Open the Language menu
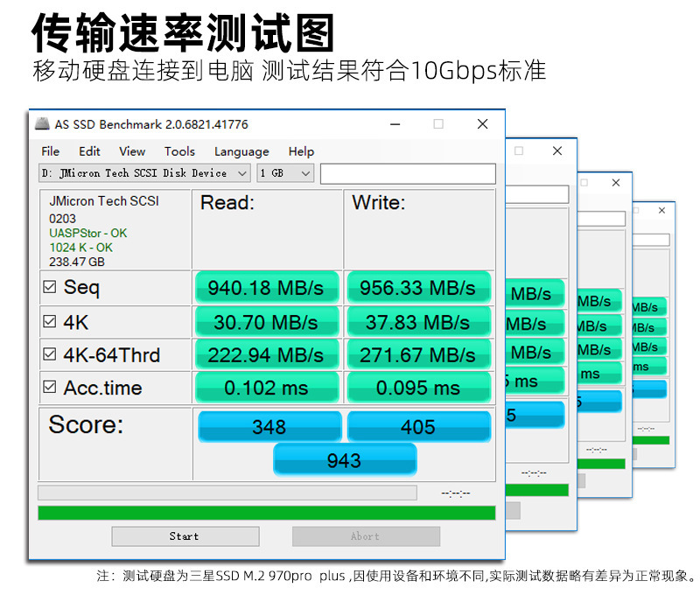The height and width of the screenshot is (595, 700). [241, 151]
